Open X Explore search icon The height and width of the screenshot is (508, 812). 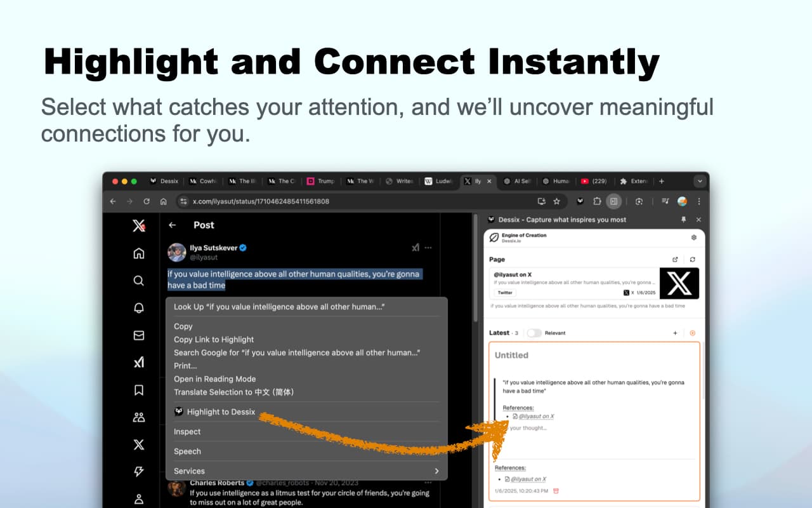click(x=138, y=281)
